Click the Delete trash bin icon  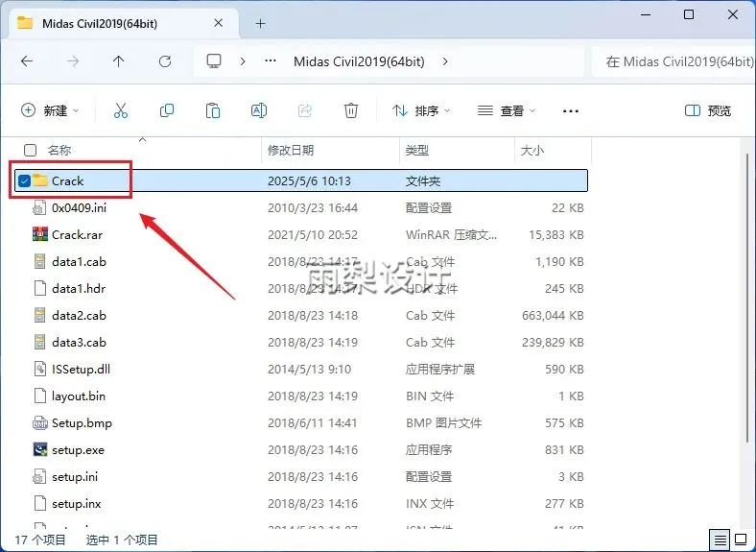(x=351, y=111)
